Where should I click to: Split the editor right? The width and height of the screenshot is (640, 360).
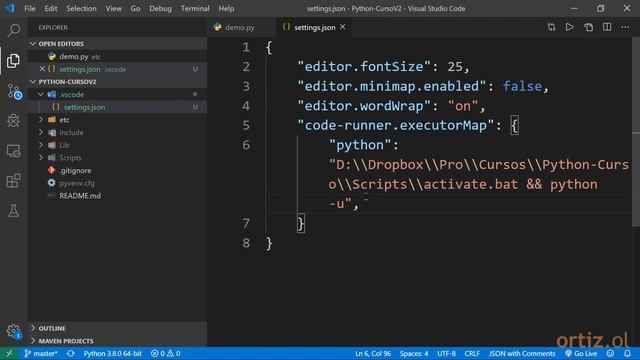click(607, 27)
